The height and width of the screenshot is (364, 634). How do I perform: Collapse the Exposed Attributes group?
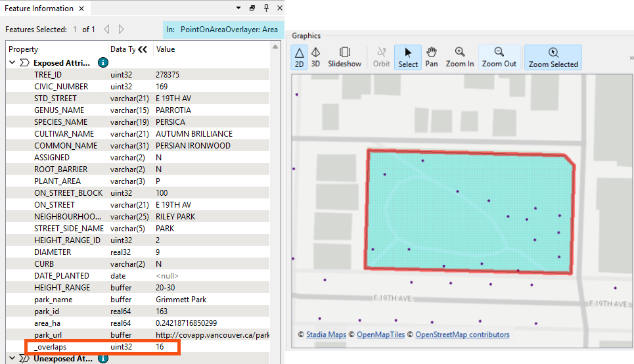12,62
